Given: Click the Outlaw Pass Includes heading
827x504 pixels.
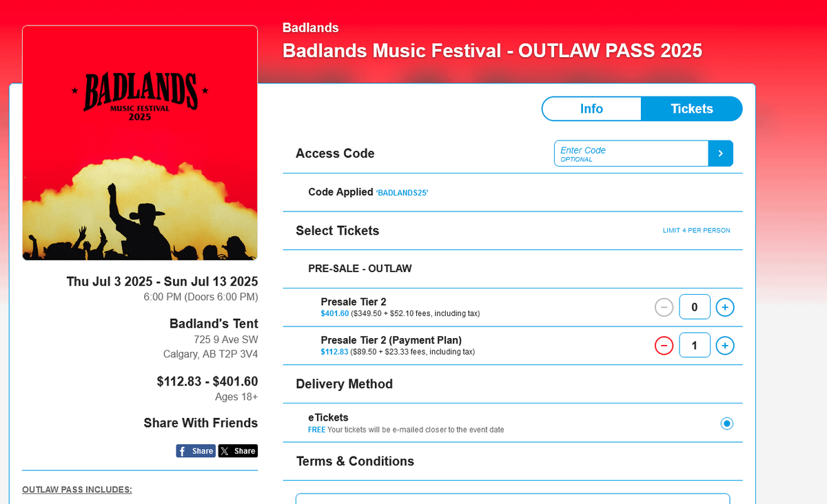Looking at the screenshot, I should (x=77, y=490).
